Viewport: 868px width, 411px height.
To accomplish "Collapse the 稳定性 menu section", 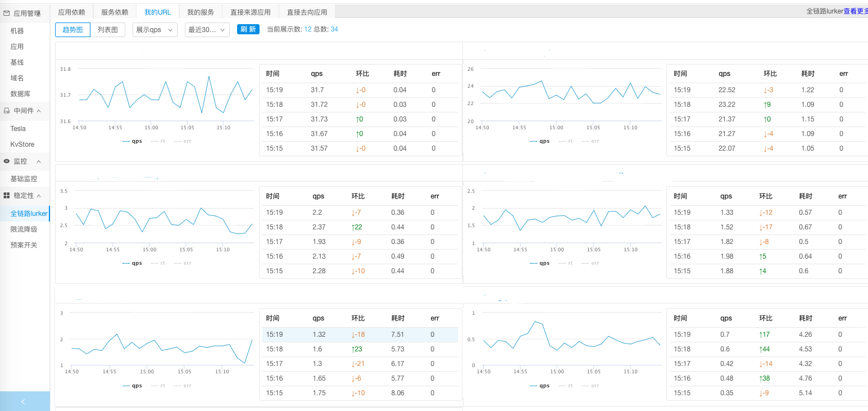I will click(x=39, y=196).
